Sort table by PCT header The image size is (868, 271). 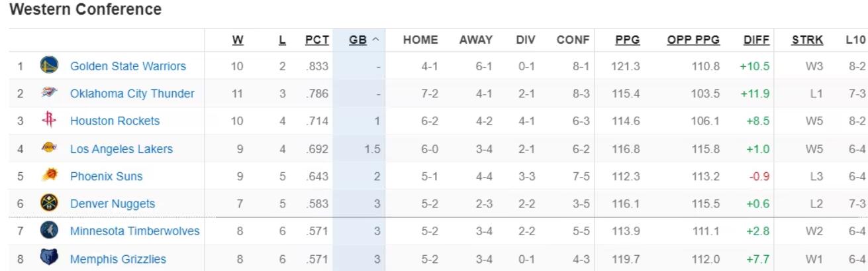317,40
